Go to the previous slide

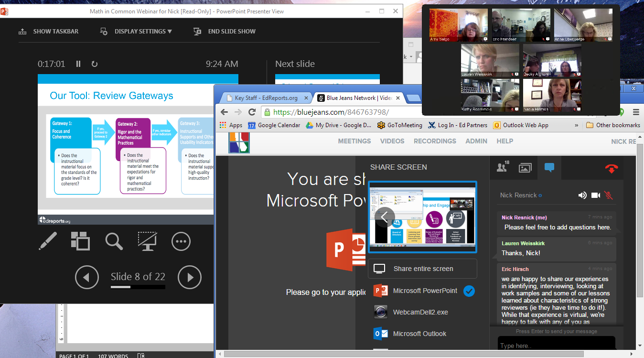pos(87,277)
